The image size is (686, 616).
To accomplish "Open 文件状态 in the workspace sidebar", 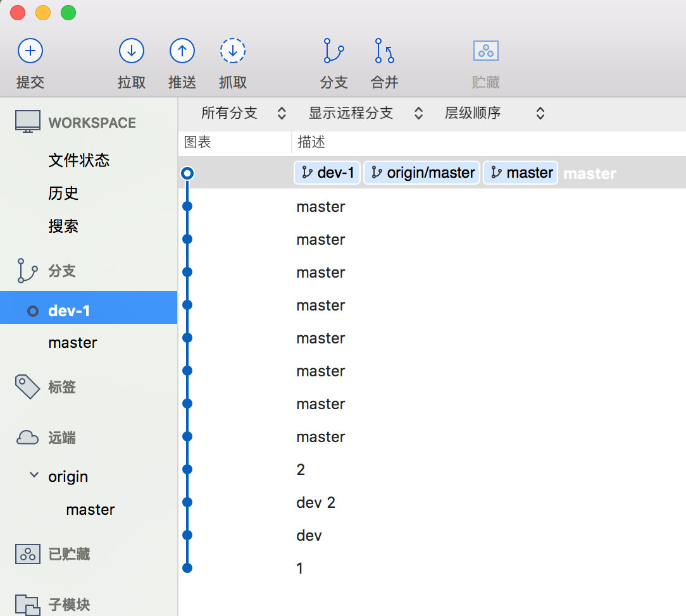I will pyautogui.click(x=79, y=161).
